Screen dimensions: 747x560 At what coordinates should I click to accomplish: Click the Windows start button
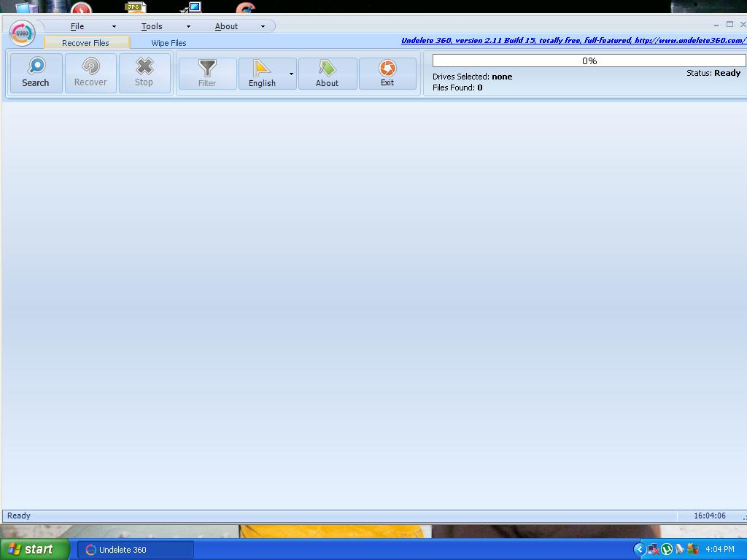click(x=34, y=550)
